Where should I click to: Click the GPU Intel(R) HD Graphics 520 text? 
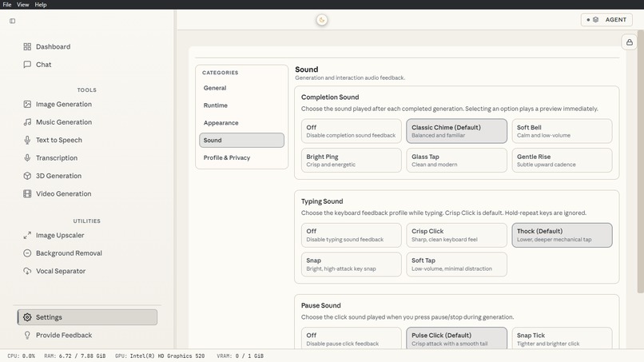160,356
